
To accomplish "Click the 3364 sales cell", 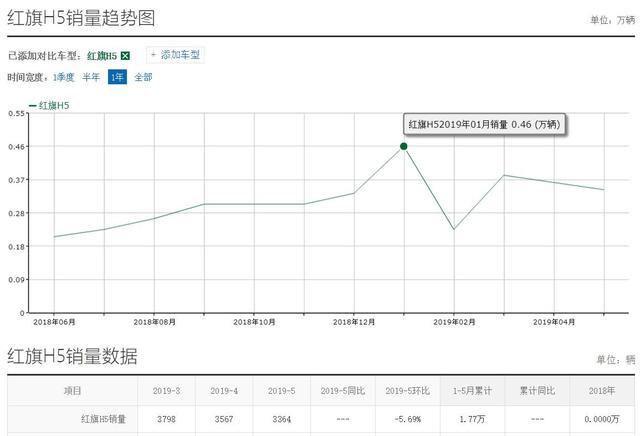I will [x=282, y=419].
